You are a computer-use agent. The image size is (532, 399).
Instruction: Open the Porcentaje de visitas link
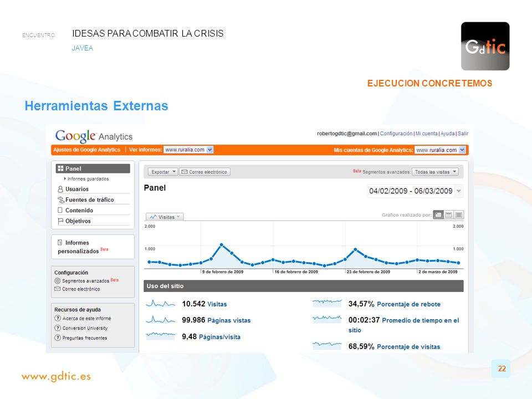(x=408, y=347)
